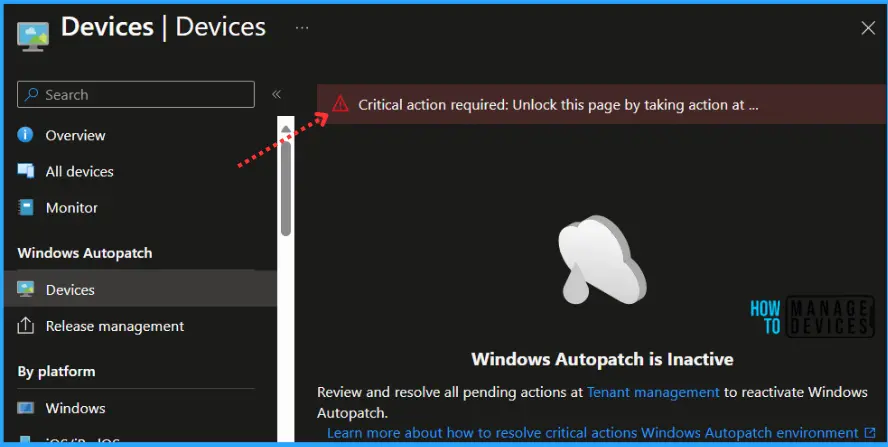The height and width of the screenshot is (447, 888).
Task: Click the Windows platform icon
Action: [x=25, y=408]
